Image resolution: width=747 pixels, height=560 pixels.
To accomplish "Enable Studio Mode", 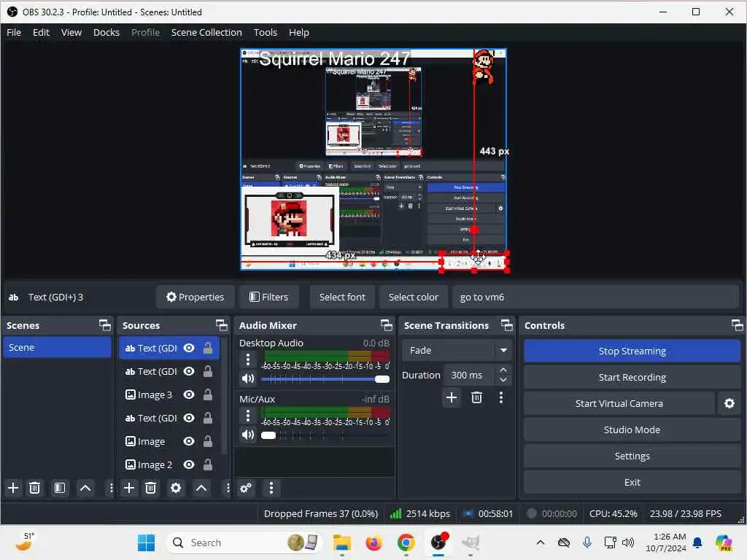I will point(632,429).
